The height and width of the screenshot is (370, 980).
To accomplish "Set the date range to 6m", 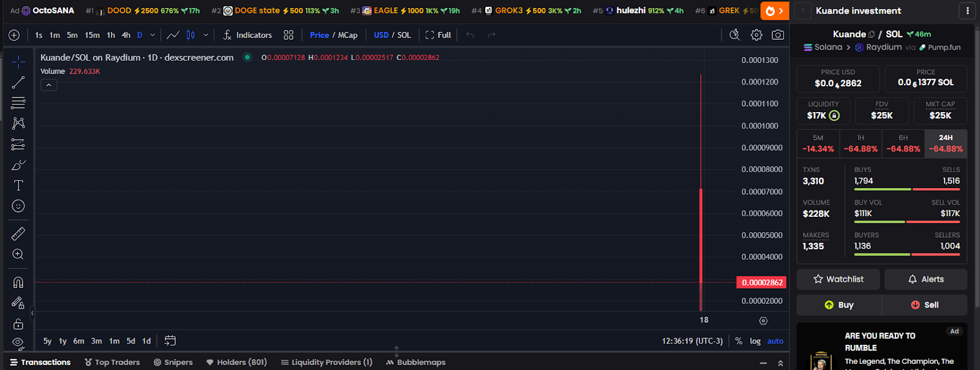I will (79, 341).
